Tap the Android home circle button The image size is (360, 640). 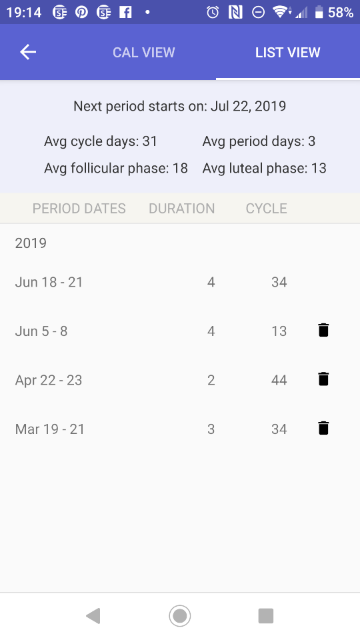tap(180, 616)
